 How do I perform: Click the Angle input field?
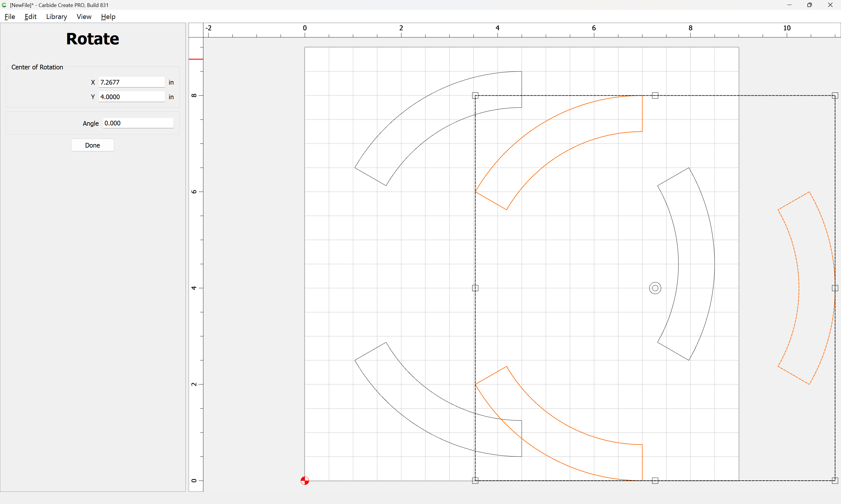pyautogui.click(x=138, y=123)
